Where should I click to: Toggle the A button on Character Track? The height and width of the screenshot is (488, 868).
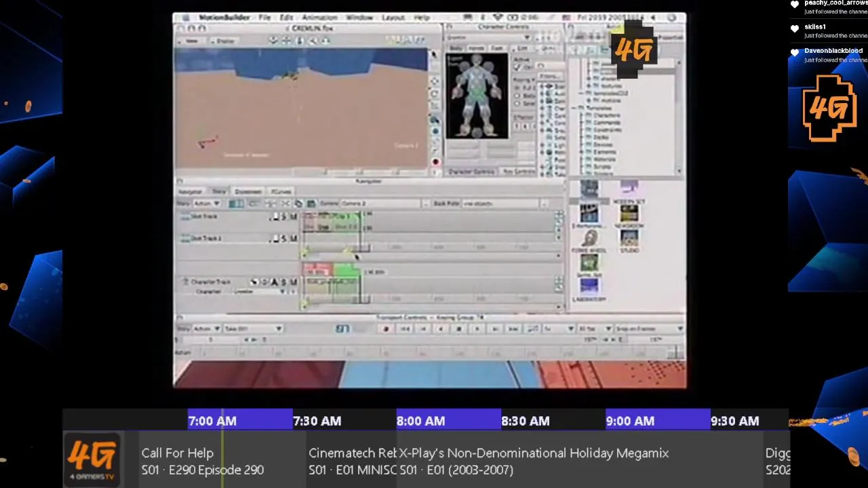(x=273, y=282)
